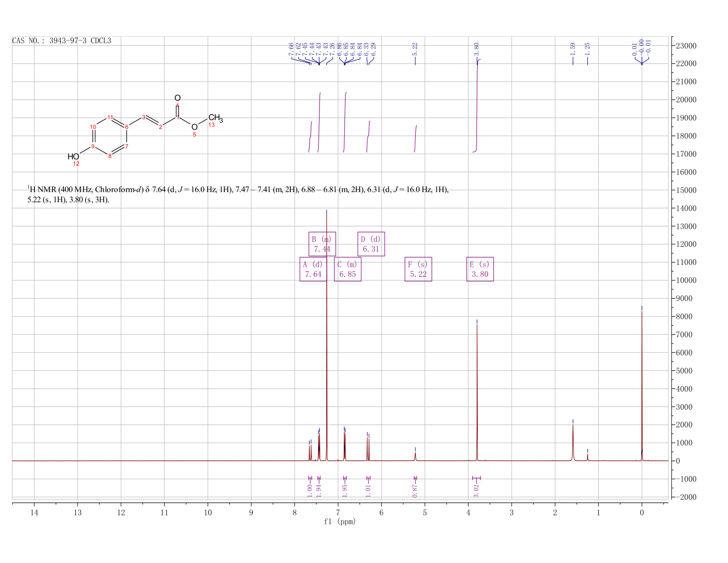Image resolution: width=728 pixels, height=563 pixels.
Task: Select the E (s) 3.80 multiplet box
Action: pos(480,269)
